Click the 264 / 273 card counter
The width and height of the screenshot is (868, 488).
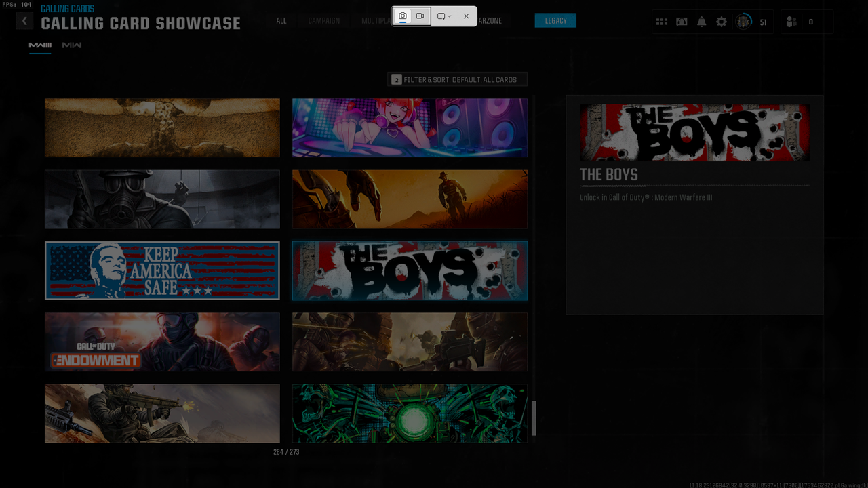pyautogui.click(x=286, y=452)
